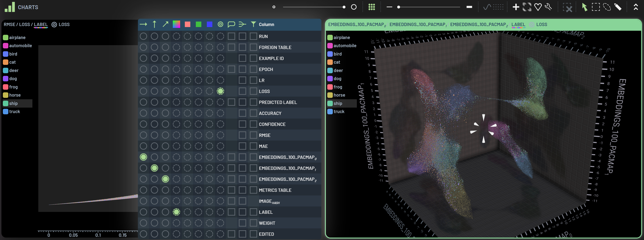Select the lasso selection tool
644x240 pixels.
point(607,7)
